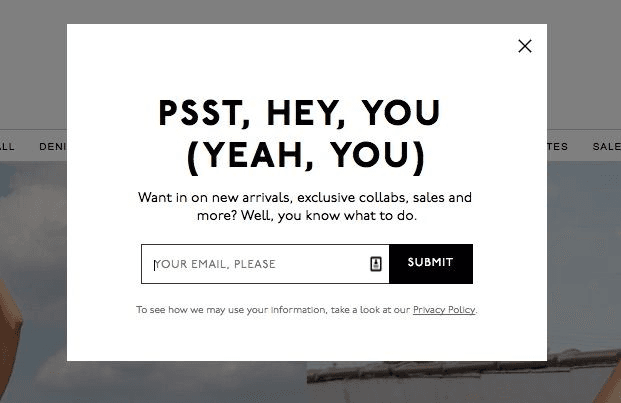Click the black SUBMIT button
The image size is (621, 403).
click(431, 264)
